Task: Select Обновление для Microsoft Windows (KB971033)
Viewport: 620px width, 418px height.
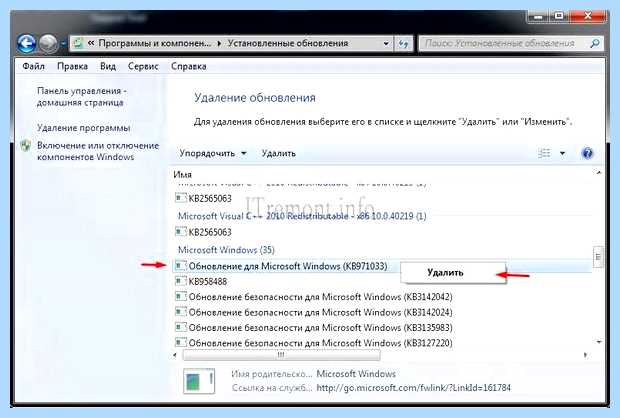Action: click(288, 266)
